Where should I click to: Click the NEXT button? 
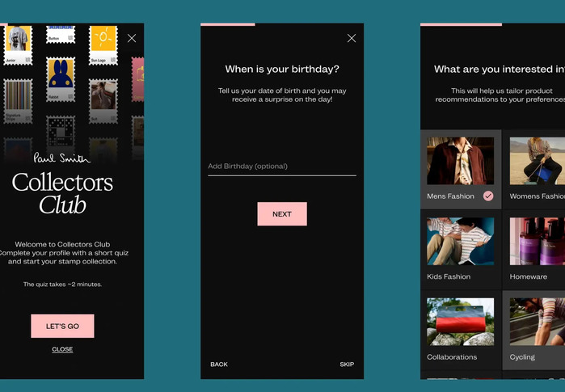[x=282, y=214]
